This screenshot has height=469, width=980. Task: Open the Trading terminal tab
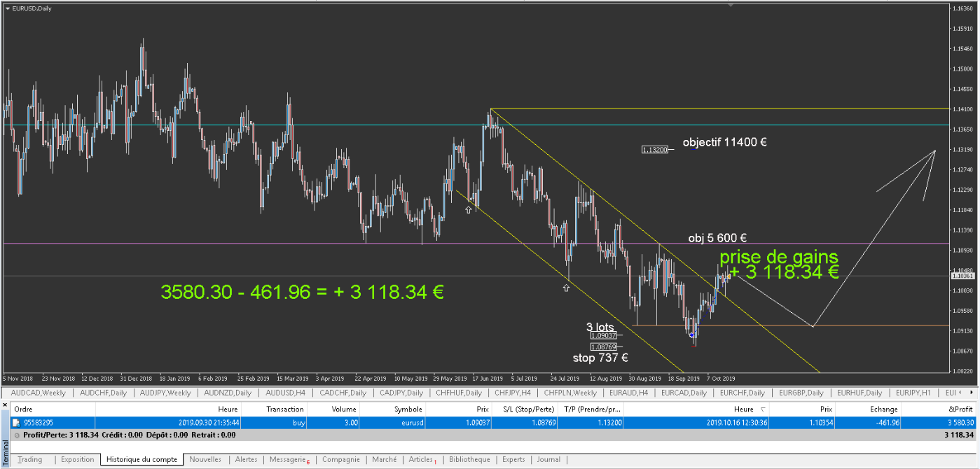(x=30, y=460)
